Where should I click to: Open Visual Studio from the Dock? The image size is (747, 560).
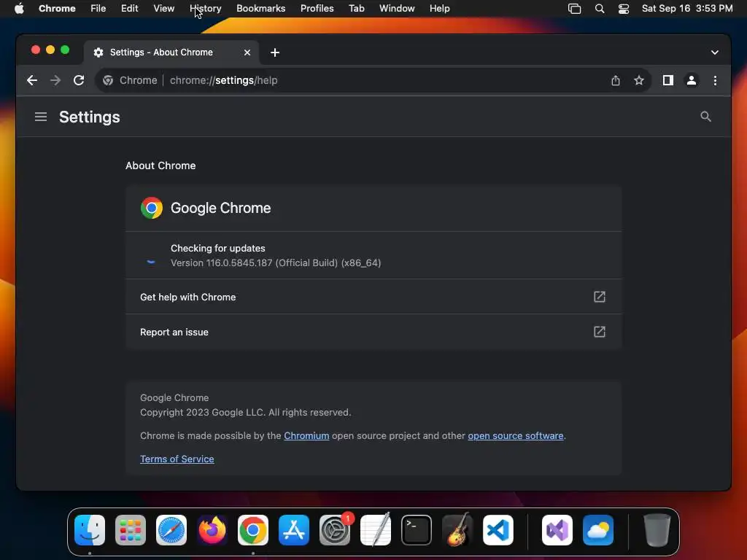pyautogui.click(x=557, y=530)
